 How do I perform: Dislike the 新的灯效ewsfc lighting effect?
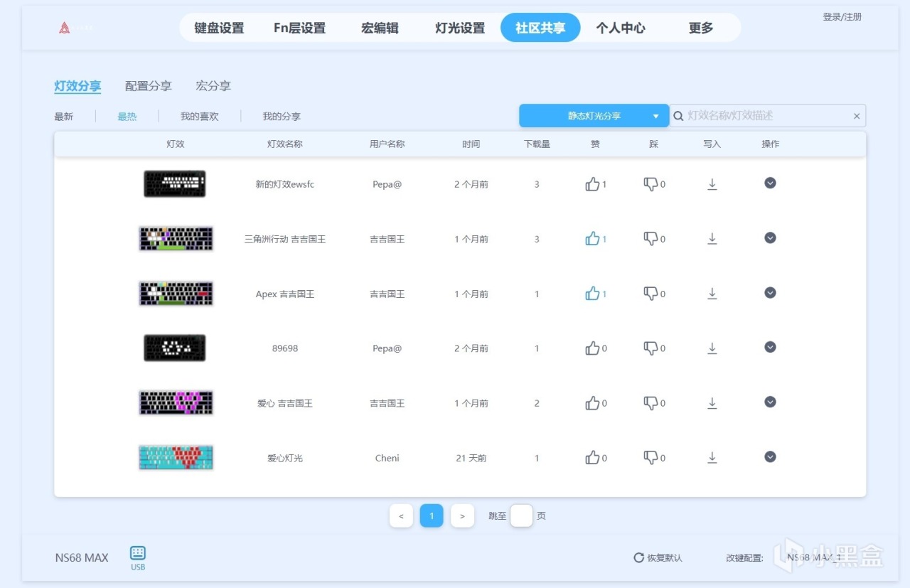pos(651,184)
